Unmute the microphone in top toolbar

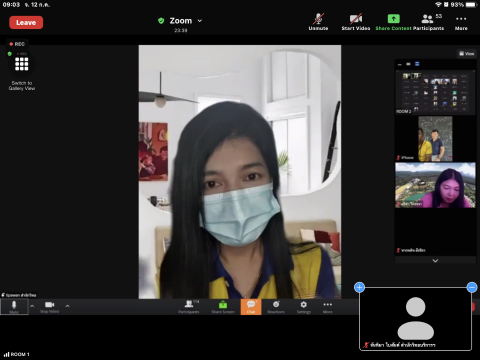pyautogui.click(x=318, y=22)
